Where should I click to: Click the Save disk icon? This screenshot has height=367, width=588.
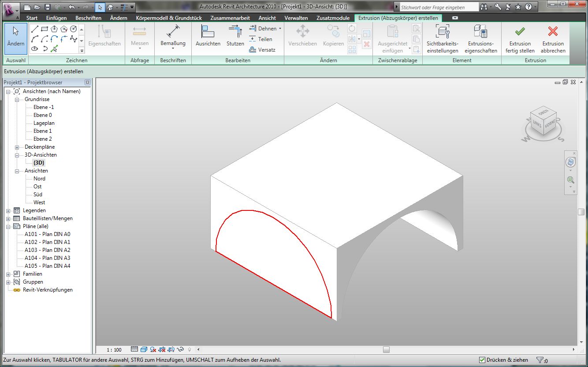coord(48,7)
